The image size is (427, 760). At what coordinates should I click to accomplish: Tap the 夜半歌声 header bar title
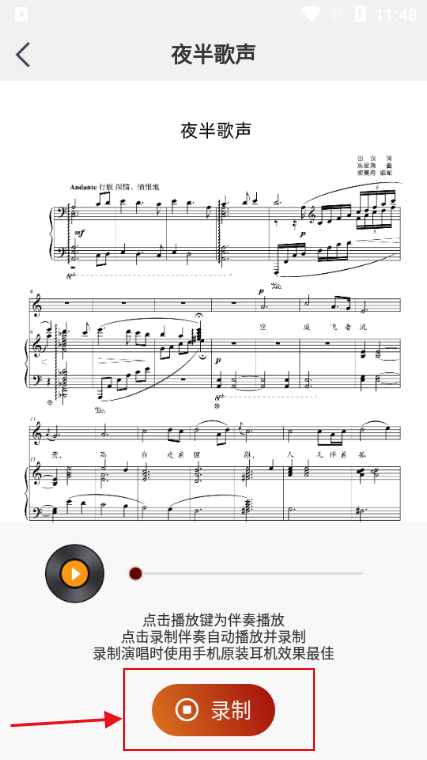(213, 54)
